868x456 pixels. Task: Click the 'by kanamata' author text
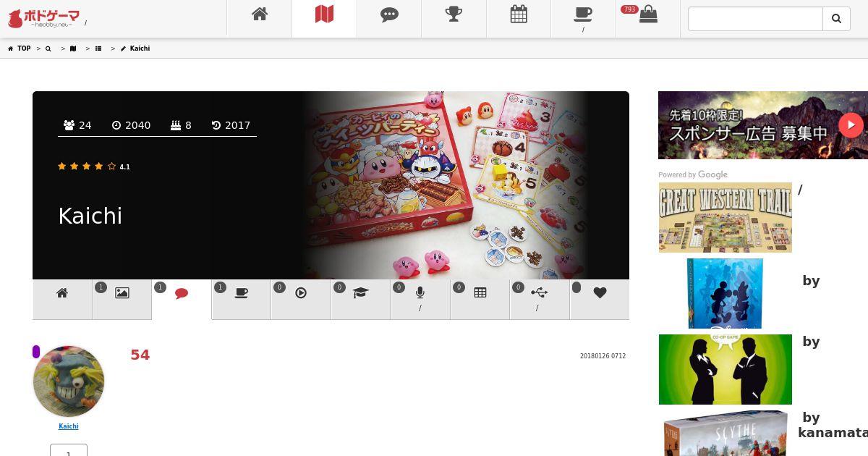pos(833,425)
